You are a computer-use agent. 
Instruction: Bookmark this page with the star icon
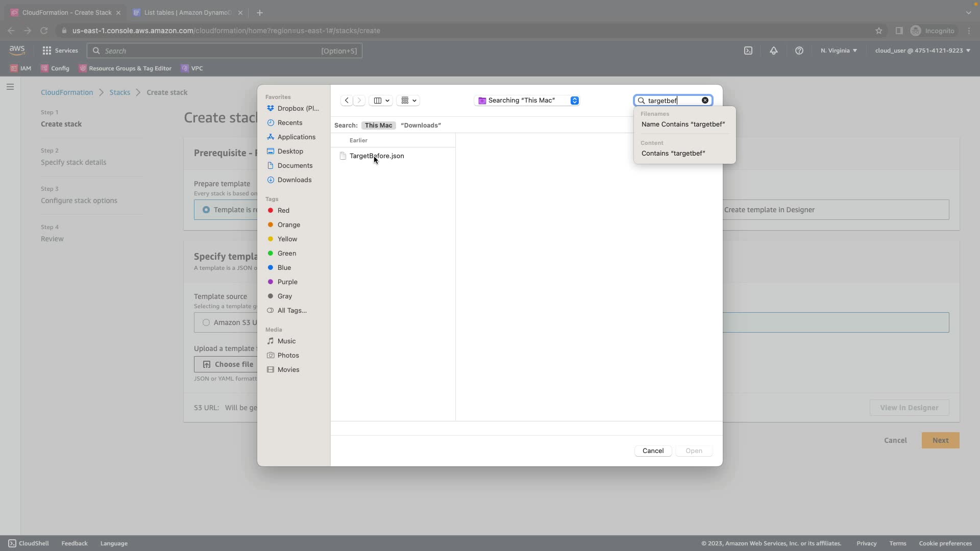pyautogui.click(x=878, y=31)
